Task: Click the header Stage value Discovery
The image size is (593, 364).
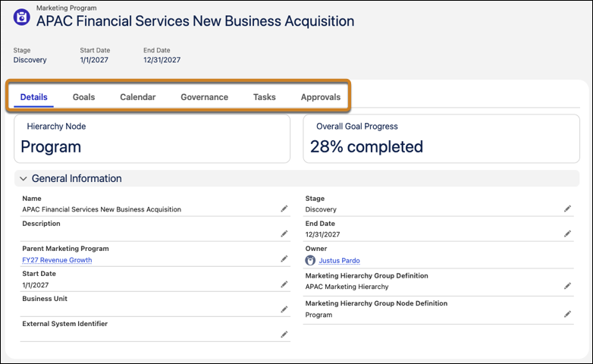Action: (30, 60)
